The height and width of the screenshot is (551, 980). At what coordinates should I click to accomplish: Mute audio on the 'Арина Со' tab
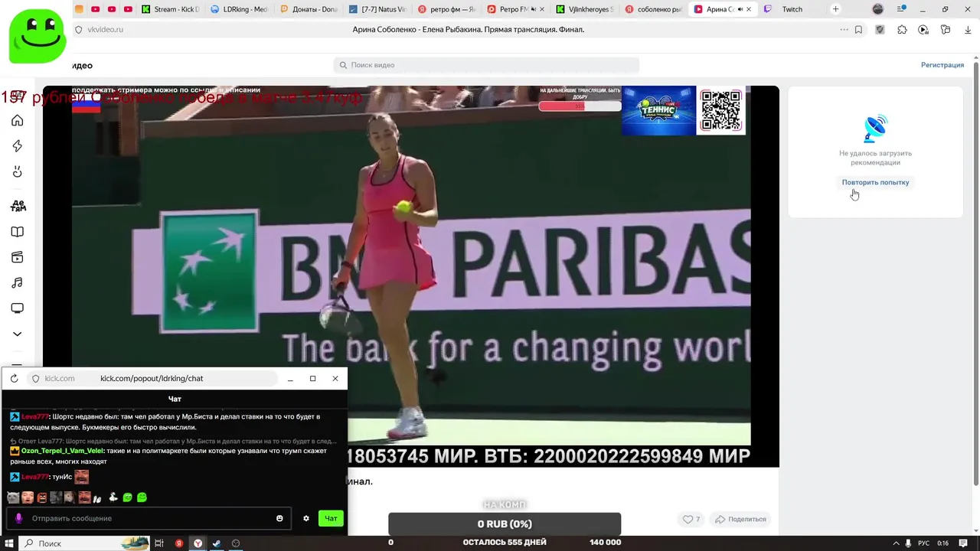coord(740,9)
